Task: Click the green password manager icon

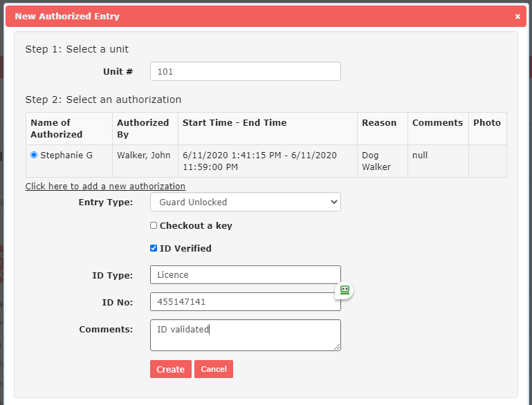Action: click(x=344, y=290)
